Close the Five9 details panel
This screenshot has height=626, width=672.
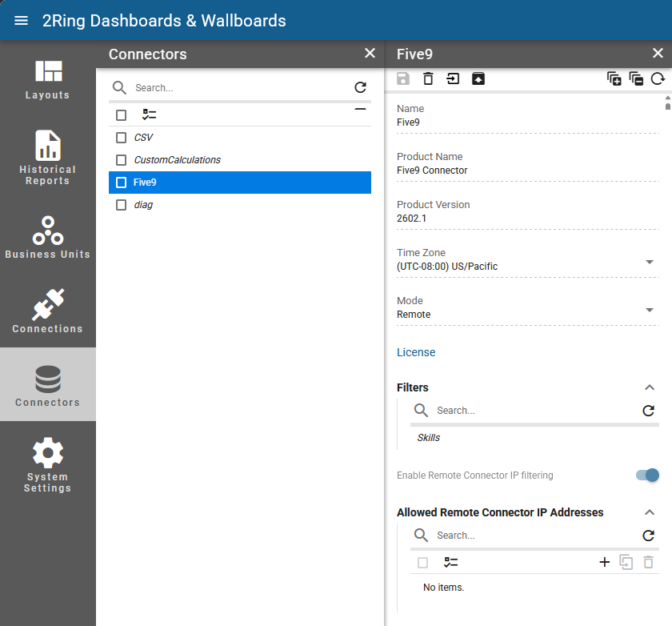tap(658, 53)
